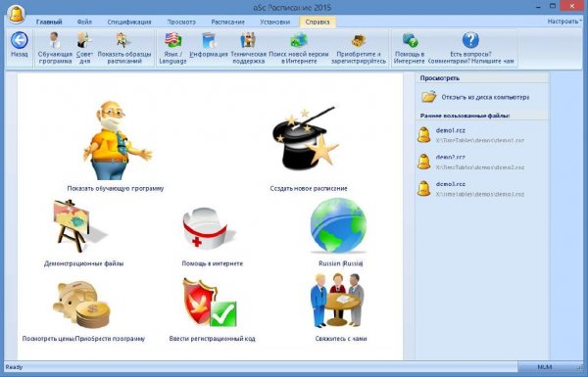Click Поиск новой версии в Интернете
The width and height of the screenshot is (588, 377).
[x=299, y=48]
